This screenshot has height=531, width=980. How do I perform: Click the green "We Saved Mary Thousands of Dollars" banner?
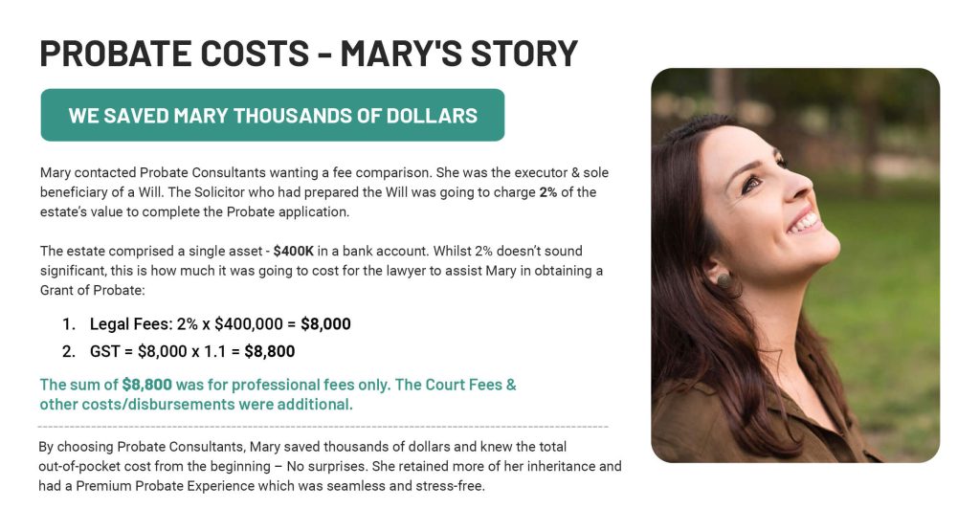[273, 116]
